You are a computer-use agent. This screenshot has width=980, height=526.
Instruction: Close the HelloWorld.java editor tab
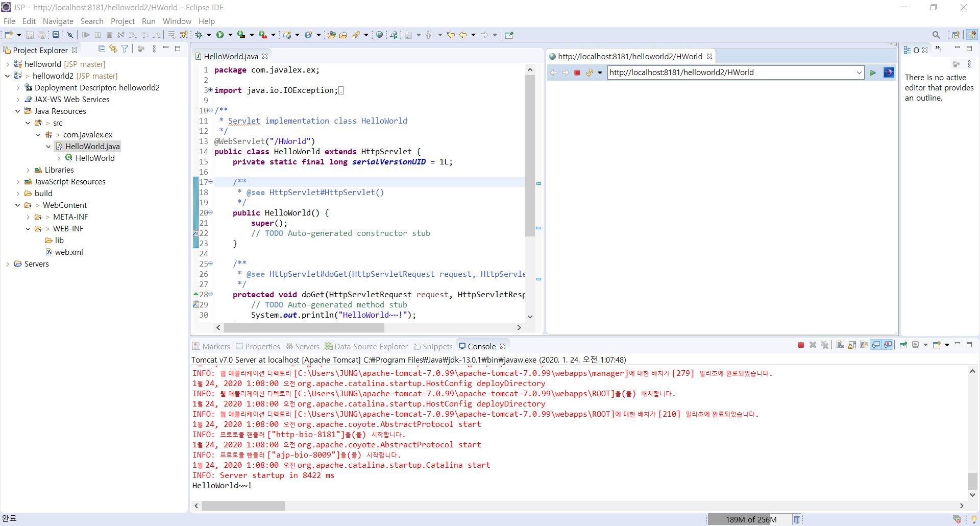[x=265, y=56]
